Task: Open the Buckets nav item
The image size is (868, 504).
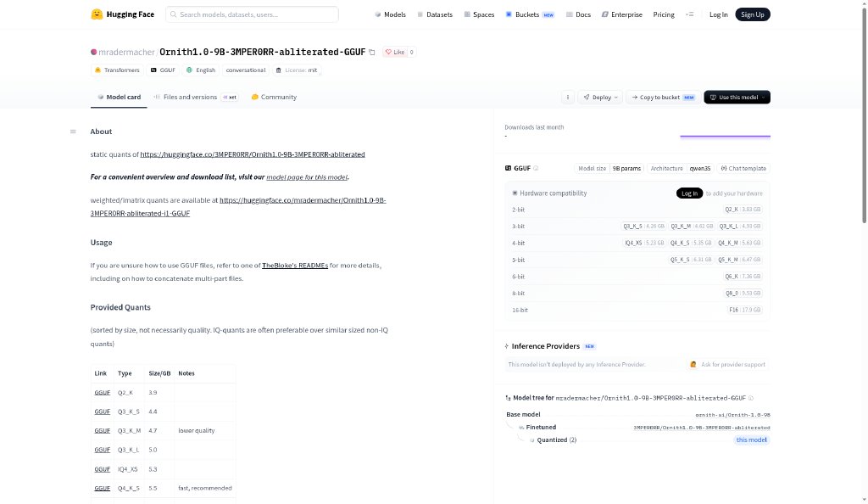Action: pos(530,14)
